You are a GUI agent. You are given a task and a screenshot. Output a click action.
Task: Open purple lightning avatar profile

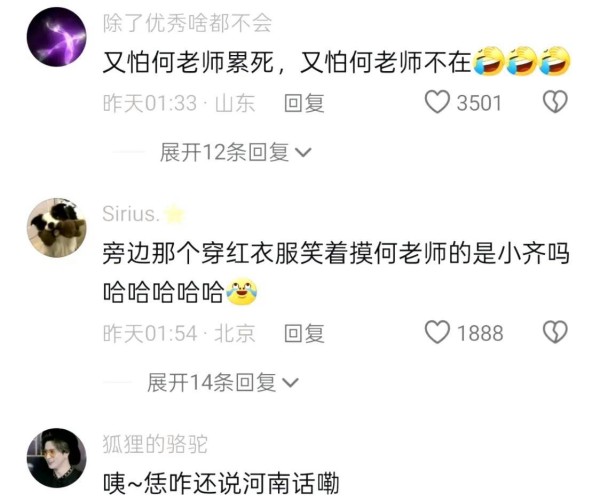57,37
